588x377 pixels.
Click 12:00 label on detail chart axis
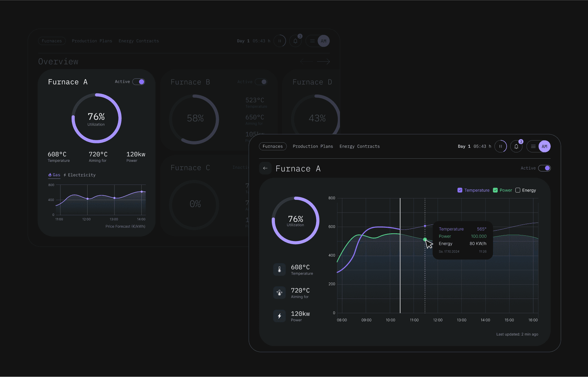(438, 320)
